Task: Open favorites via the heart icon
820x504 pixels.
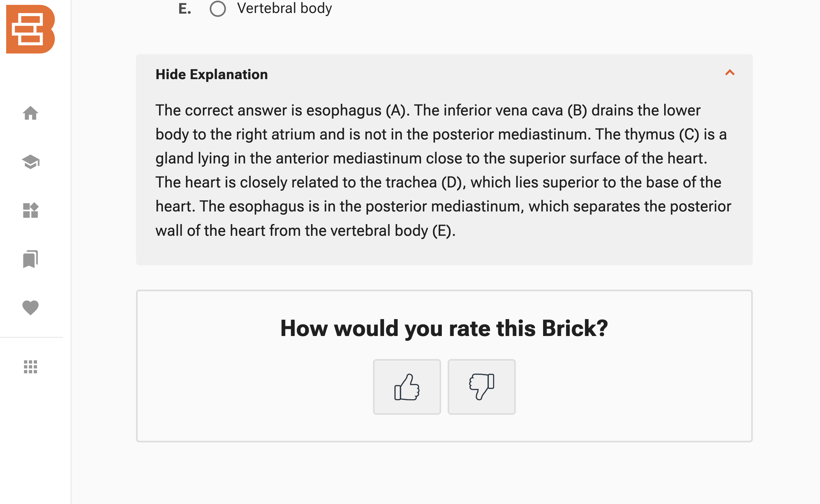Action: (x=31, y=308)
